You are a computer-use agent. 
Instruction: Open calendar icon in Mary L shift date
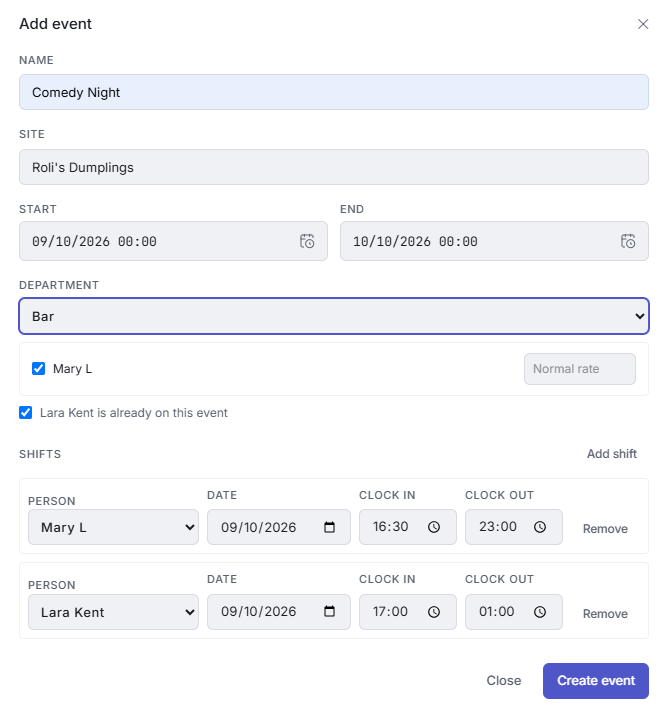[x=329, y=527]
